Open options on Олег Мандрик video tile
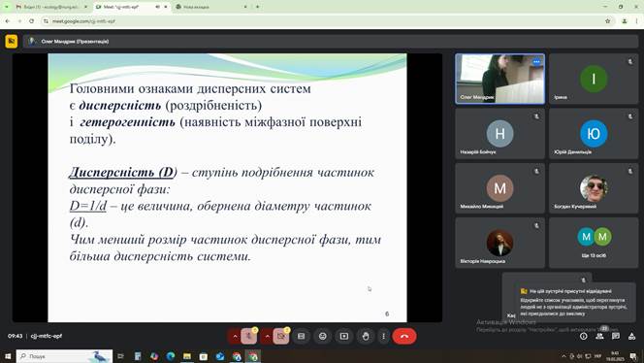Screen dimensions: 644x363 536,62
